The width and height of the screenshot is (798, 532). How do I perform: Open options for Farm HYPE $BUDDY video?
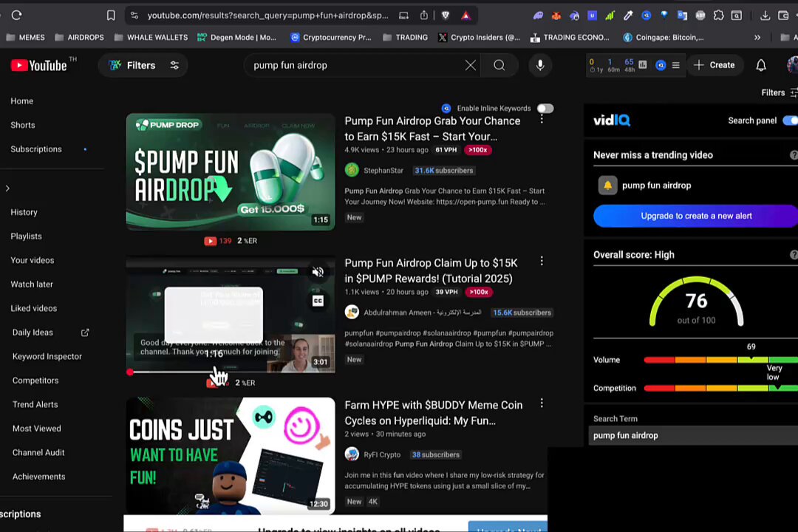[542, 403]
